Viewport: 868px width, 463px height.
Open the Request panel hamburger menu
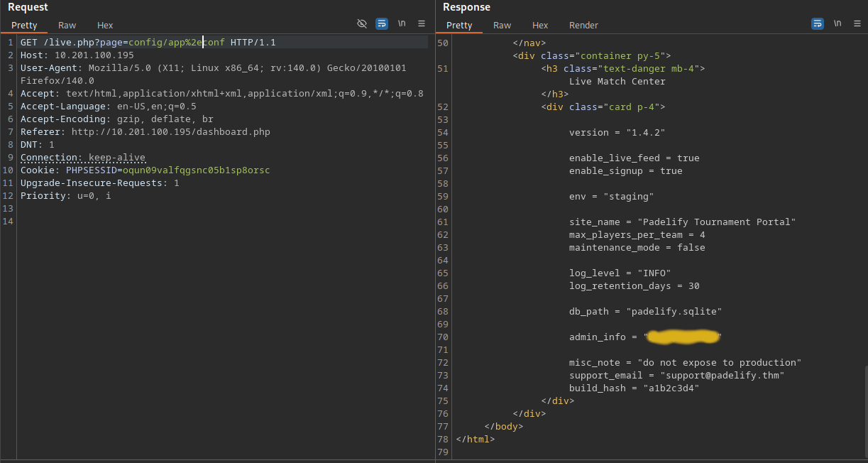tap(422, 23)
